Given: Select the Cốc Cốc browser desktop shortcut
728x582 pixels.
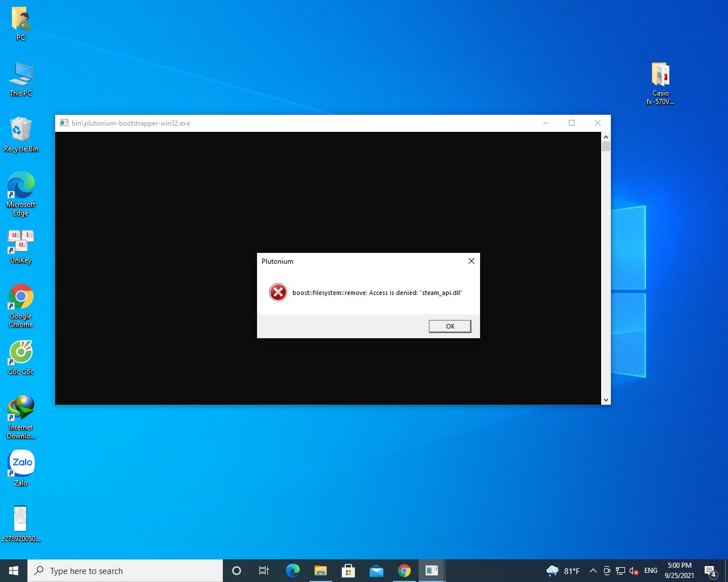Looking at the screenshot, I should point(21,358).
